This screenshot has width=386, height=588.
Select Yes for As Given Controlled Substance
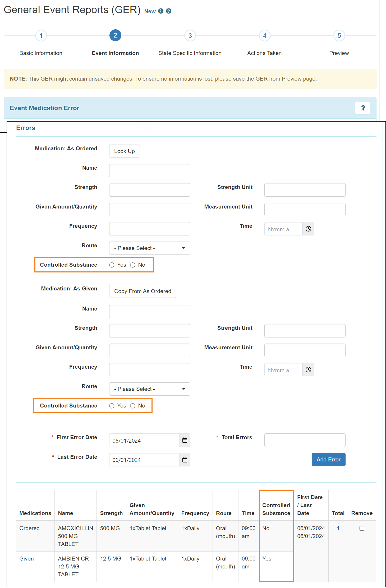[x=112, y=406]
